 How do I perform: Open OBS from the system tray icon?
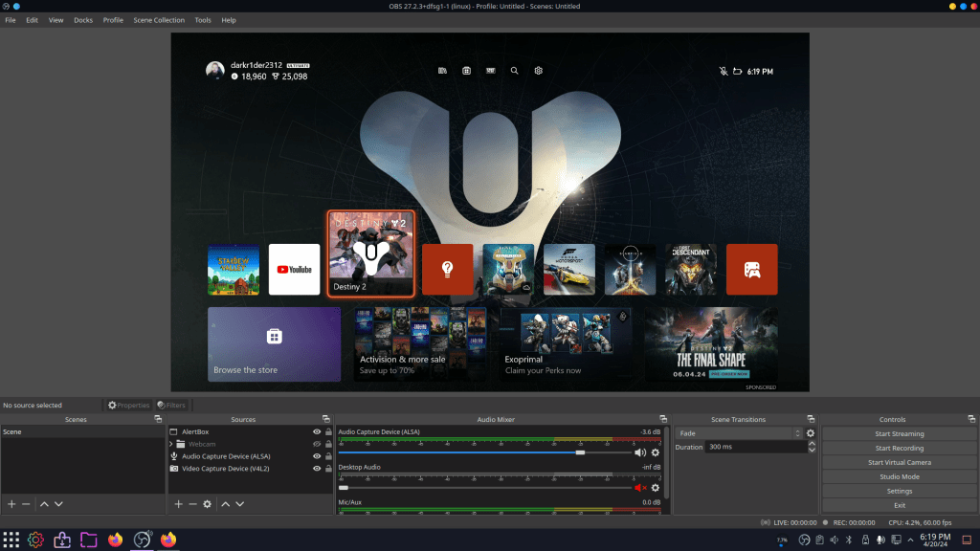coord(805,540)
